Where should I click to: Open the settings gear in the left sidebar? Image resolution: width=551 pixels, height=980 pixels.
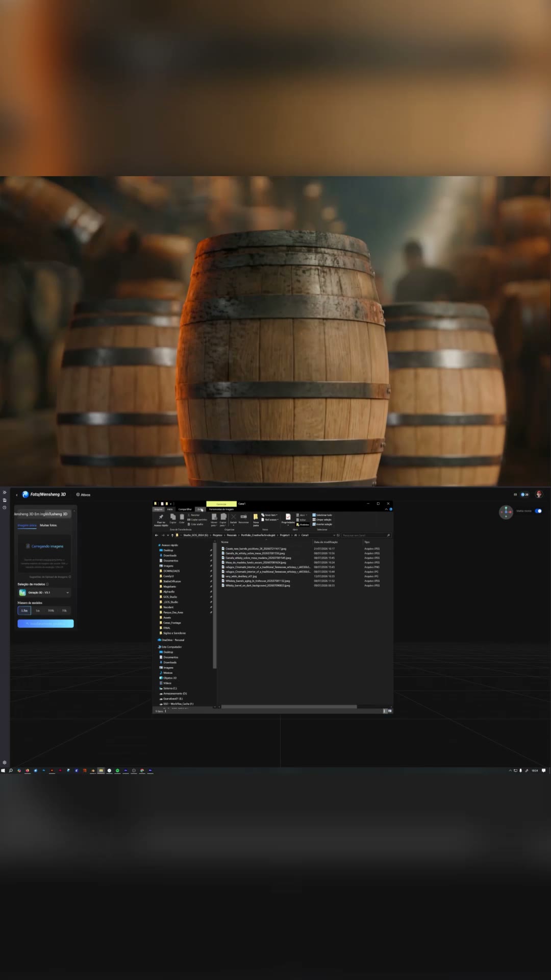(x=5, y=762)
